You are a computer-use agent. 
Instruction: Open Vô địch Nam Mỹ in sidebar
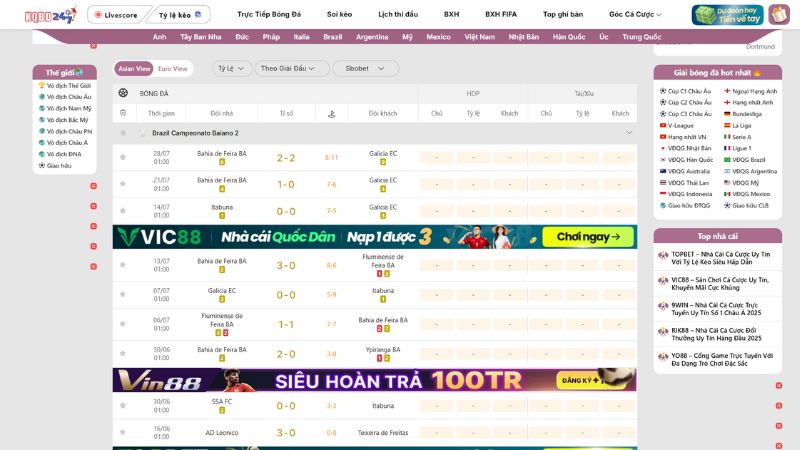[x=65, y=108]
